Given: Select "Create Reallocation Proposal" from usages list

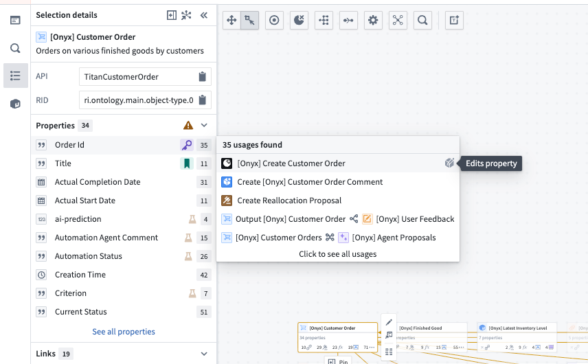Looking at the screenshot, I should tap(289, 201).
